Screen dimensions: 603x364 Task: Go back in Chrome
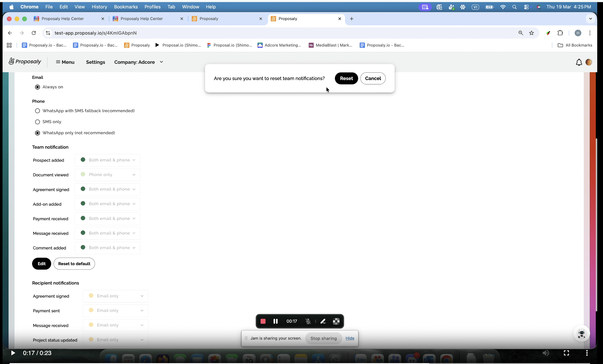(10, 33)
